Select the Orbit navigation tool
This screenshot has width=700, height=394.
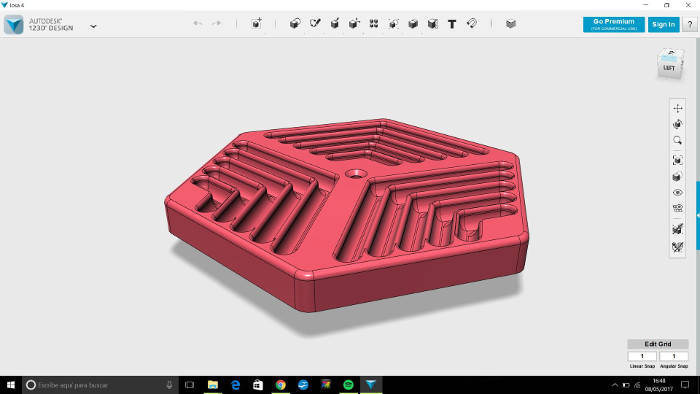click(678, 124)
